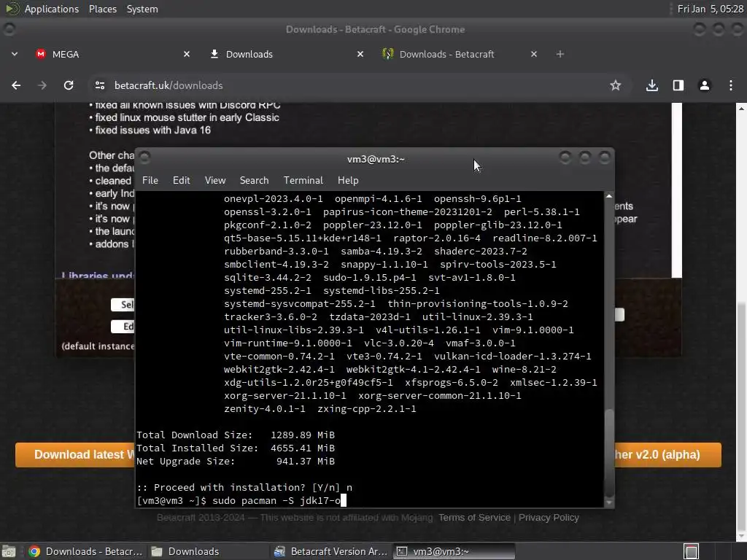Open terminal Help menu

coord(348,181)
